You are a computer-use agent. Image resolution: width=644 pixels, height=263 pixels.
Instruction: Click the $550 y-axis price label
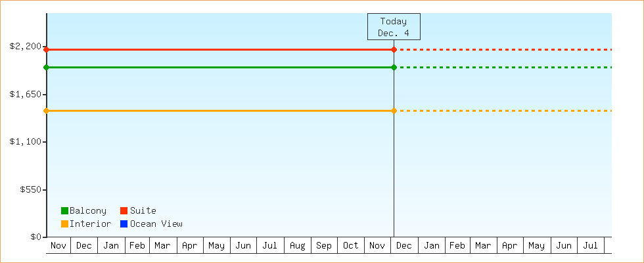(x=30, y=189)
